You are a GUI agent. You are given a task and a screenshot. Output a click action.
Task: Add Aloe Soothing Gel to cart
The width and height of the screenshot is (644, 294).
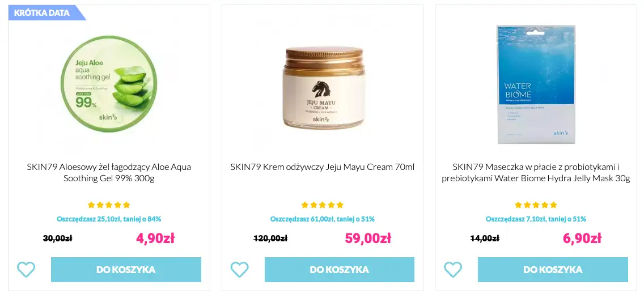(126, 270)
